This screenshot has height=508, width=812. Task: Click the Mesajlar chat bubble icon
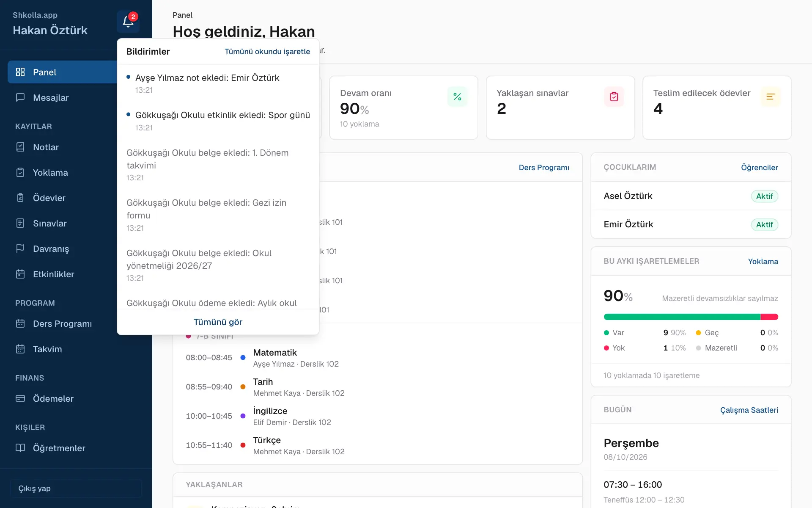pyautogui.click(x=20, y=97)
